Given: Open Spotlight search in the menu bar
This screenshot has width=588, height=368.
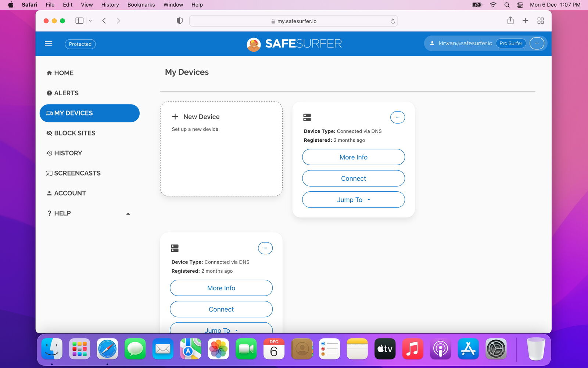Looking at the screenshot, I should tap(507, 5).
